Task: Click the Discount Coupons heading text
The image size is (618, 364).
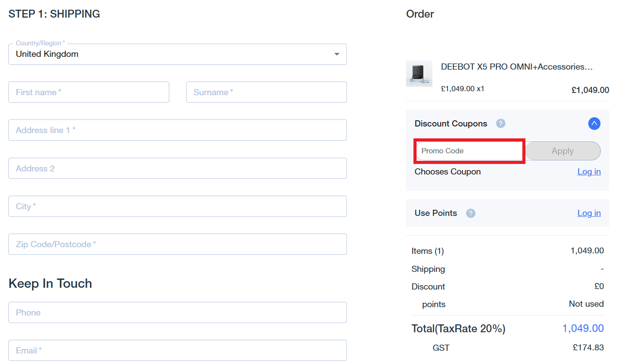Action: click(450, 124)
